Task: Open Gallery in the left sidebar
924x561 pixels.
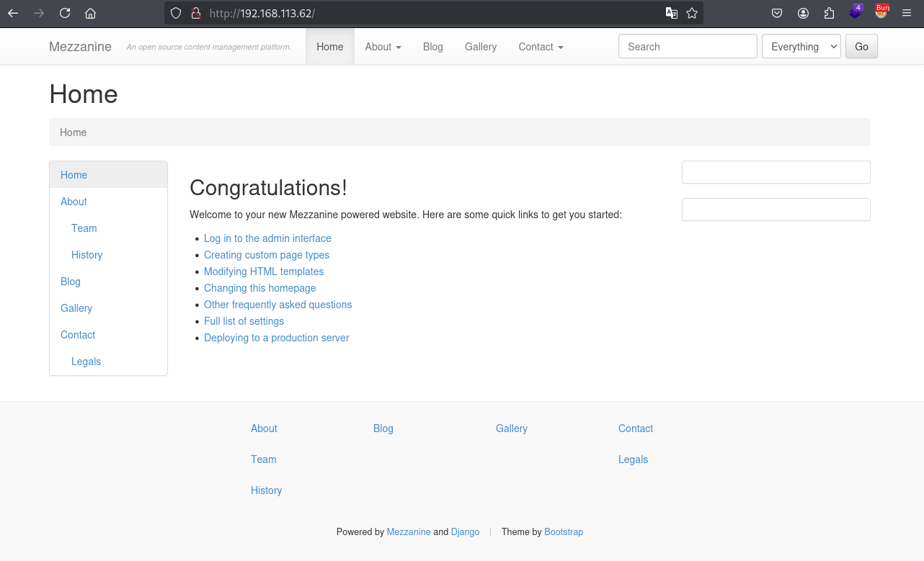Action: coord(108,308)
